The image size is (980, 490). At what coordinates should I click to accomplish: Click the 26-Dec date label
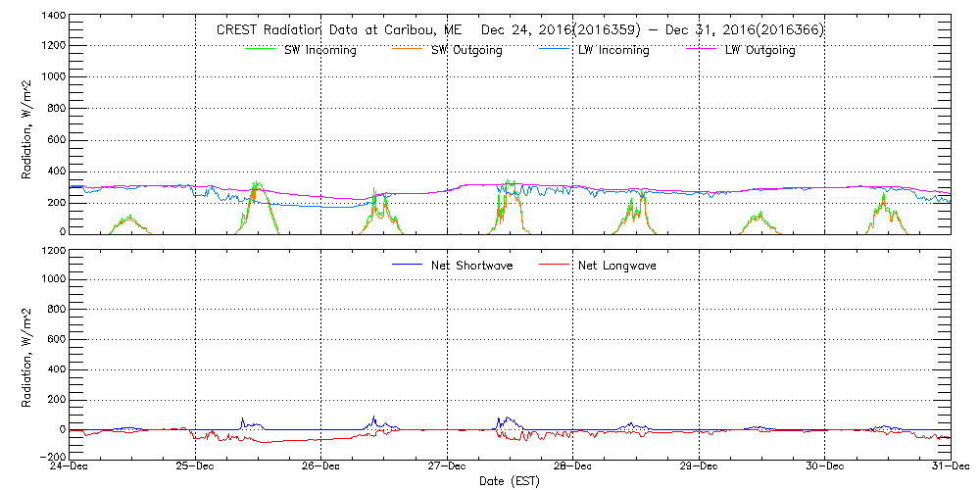(321, 467)
